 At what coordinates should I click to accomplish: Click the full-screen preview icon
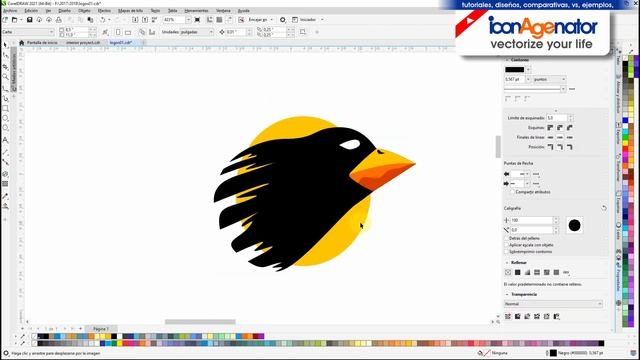[198, 20]
